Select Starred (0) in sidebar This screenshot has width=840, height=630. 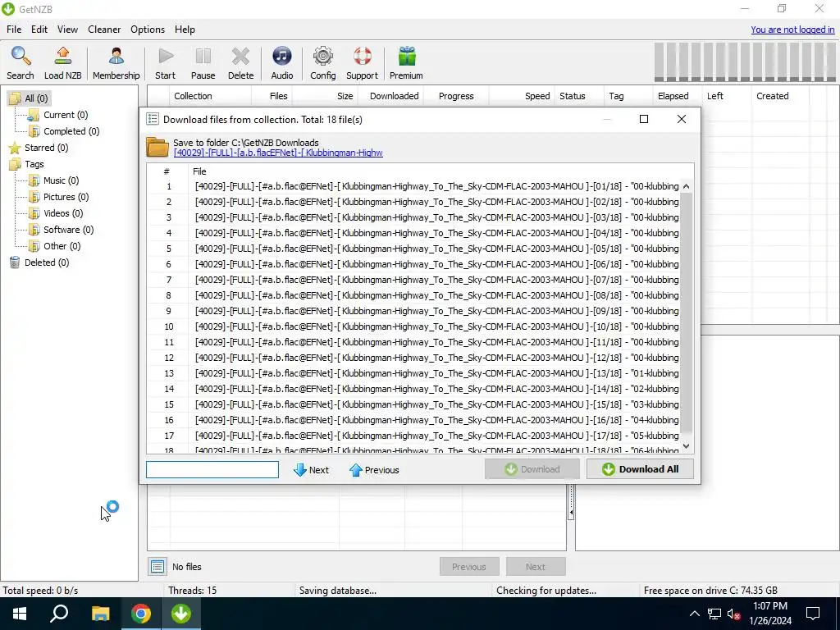39,148
